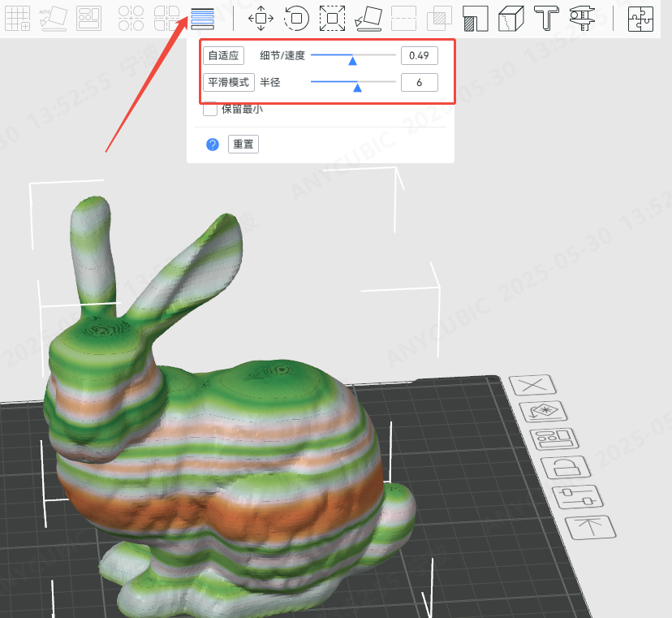Select the Scale tool
Screen dimensions: 672x618
click(x=332, y=18)
